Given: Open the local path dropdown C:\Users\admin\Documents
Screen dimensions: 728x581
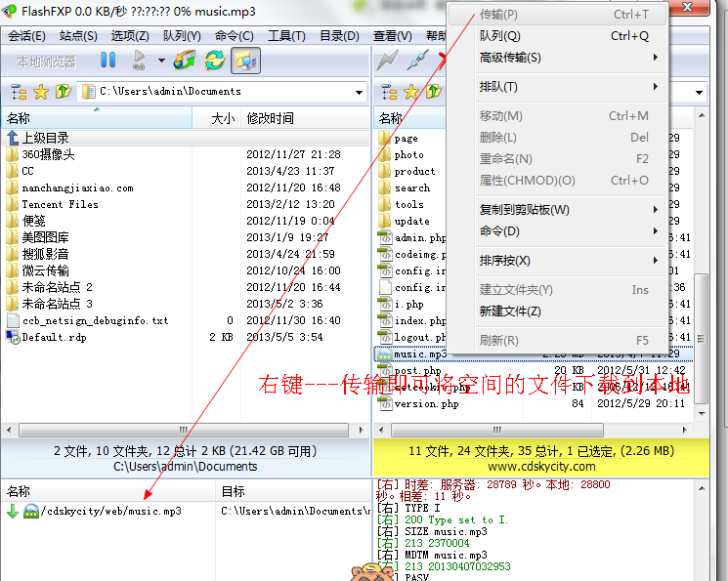Looking at the screenshot, I should pos(359,93).
